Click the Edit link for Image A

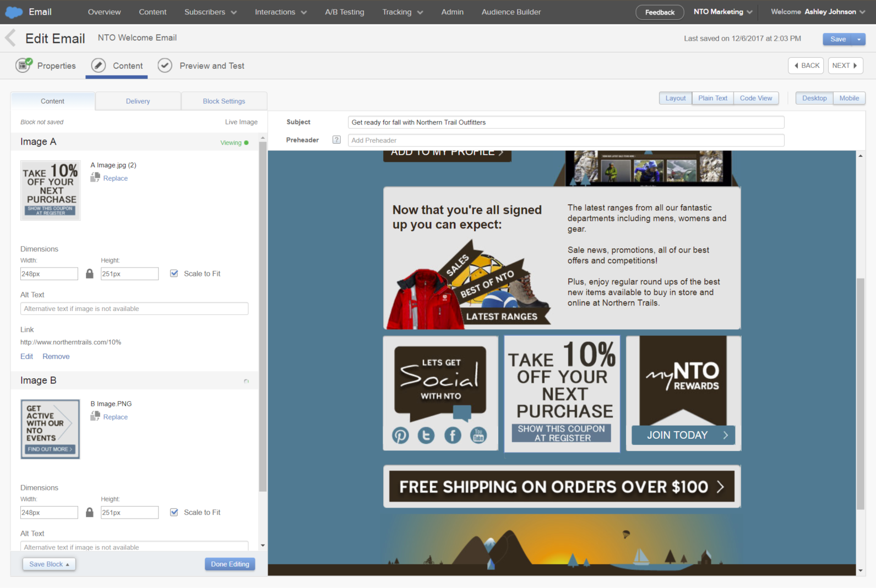[x=26, y=356]
